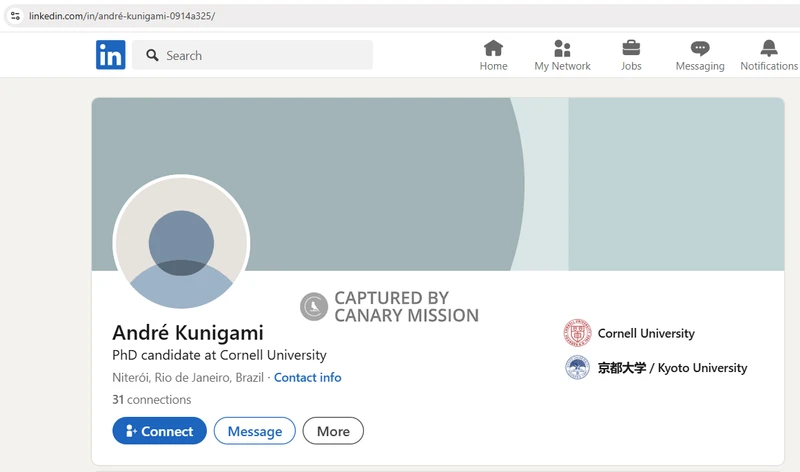Click the Kyoto University logo icon
The height and width of the screenshot is (472, 800).
click(x=578, y=367)
